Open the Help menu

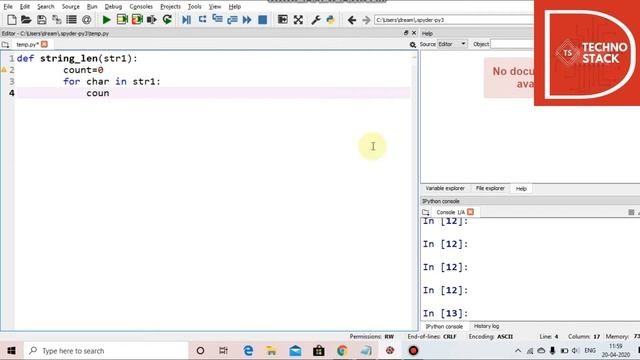(235, 7)
